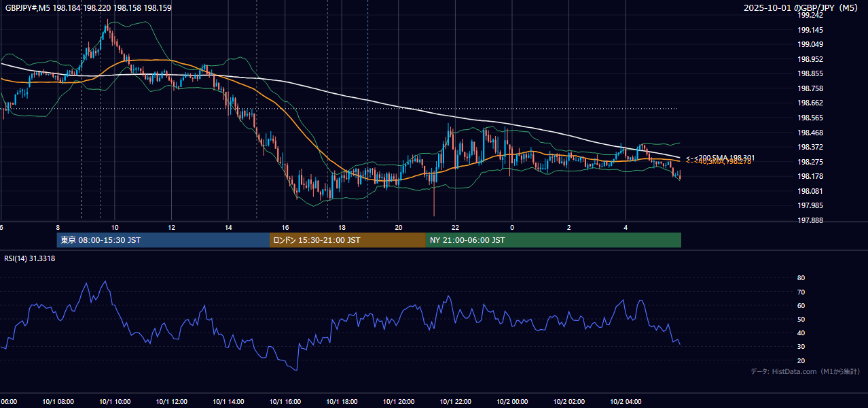Click the HistData.com data source credit
This screenshot has height=408, width=868.
point(805,371)
